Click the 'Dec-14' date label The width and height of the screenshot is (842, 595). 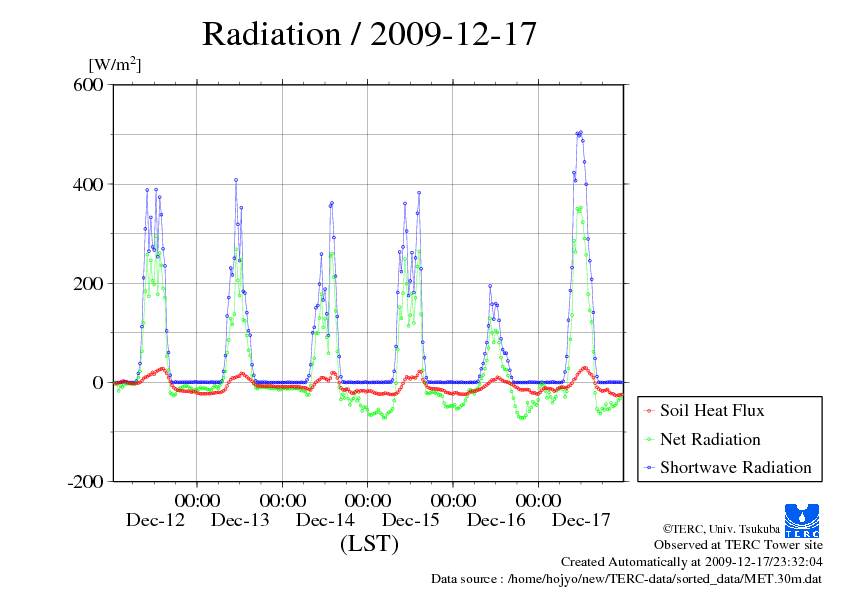pos(325,520)
